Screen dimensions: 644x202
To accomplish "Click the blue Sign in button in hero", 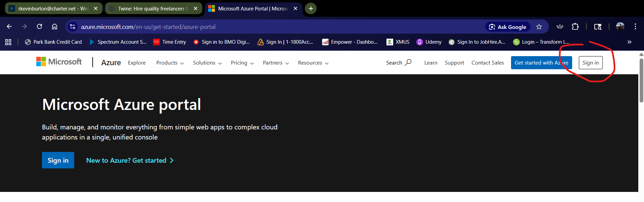I will (x=58, y=160).
